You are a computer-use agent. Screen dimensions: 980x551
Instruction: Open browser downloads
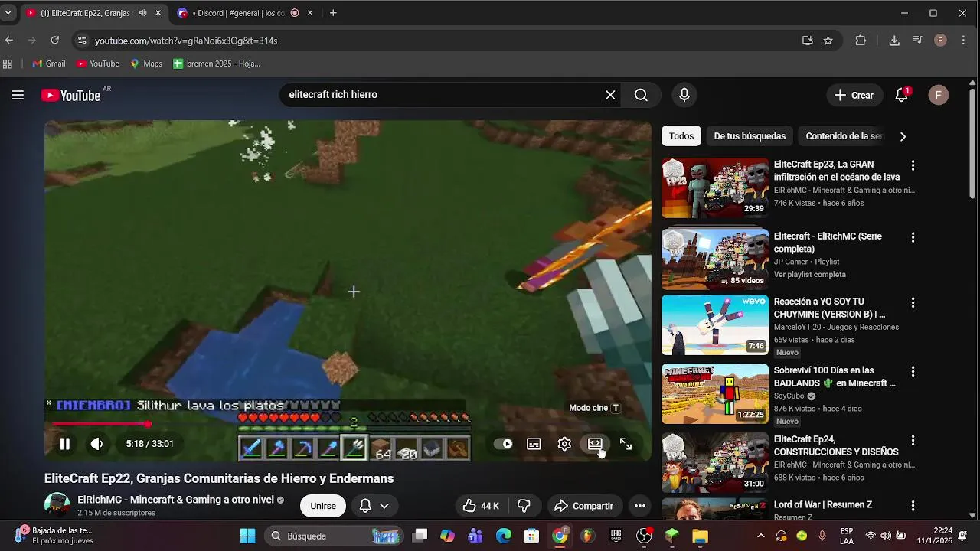tap(894, 41)
